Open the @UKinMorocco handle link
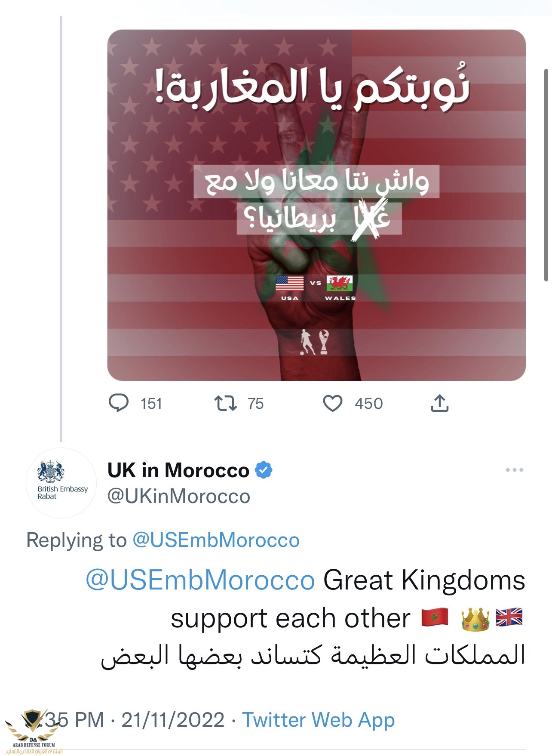The width and height of the screenshot is (552, 756). [178, 496]
